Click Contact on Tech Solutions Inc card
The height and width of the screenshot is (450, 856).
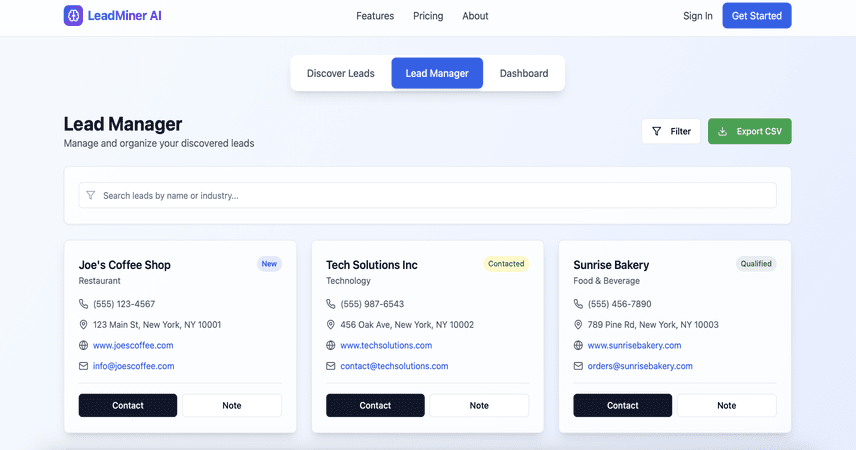pos(375,405)
